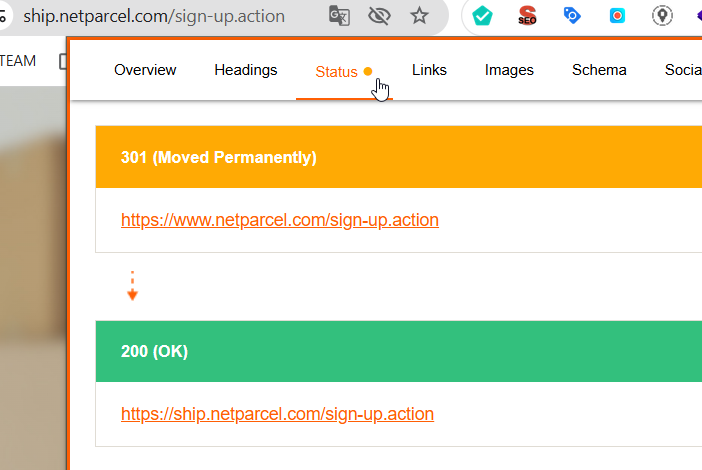
Task: Switch to the Overview tab
Action: [x=145, y=70]
